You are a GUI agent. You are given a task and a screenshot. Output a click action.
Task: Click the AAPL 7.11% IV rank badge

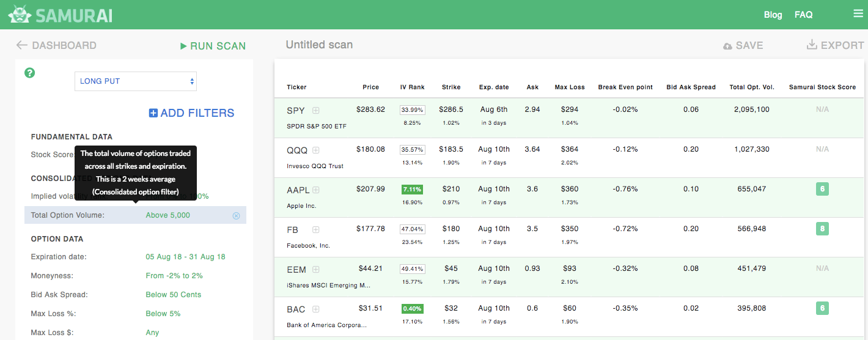click(412, 190)
